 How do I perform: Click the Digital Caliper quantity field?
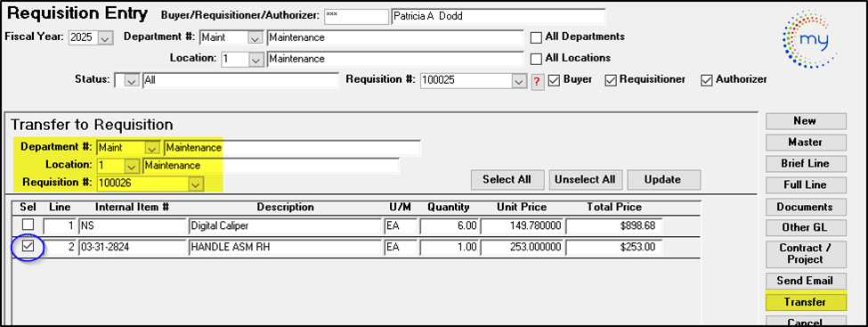pos(449,226)
